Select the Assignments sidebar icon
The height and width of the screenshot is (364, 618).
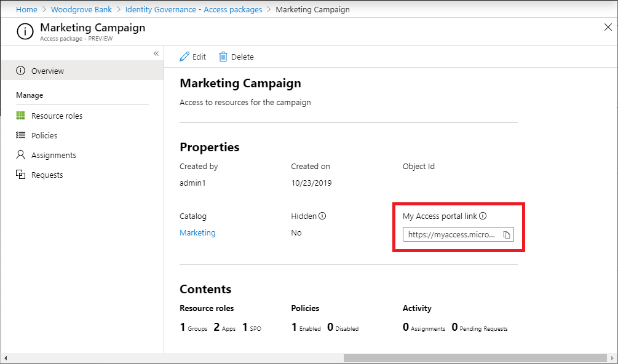point(20,154)
